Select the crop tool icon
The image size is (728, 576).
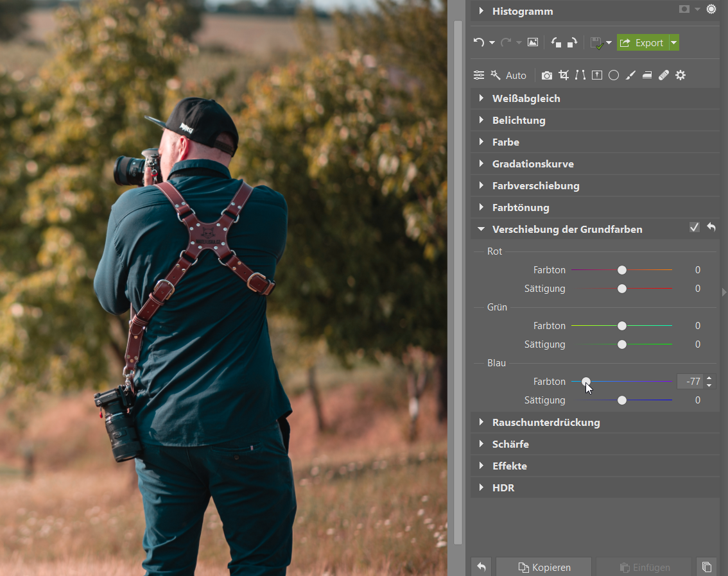(x=564, y=75)
